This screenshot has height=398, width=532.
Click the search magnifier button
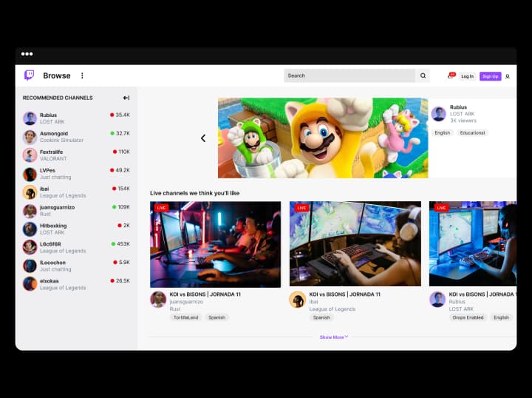[423, 75]
